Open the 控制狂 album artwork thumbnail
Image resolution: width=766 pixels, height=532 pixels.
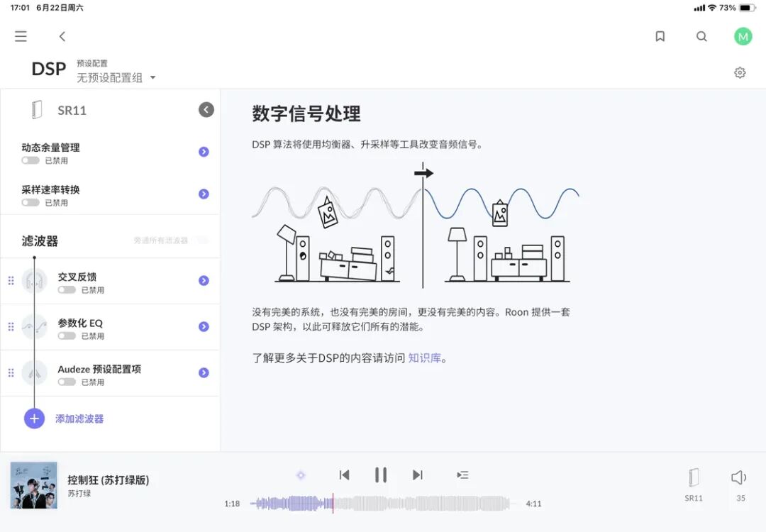34,486
